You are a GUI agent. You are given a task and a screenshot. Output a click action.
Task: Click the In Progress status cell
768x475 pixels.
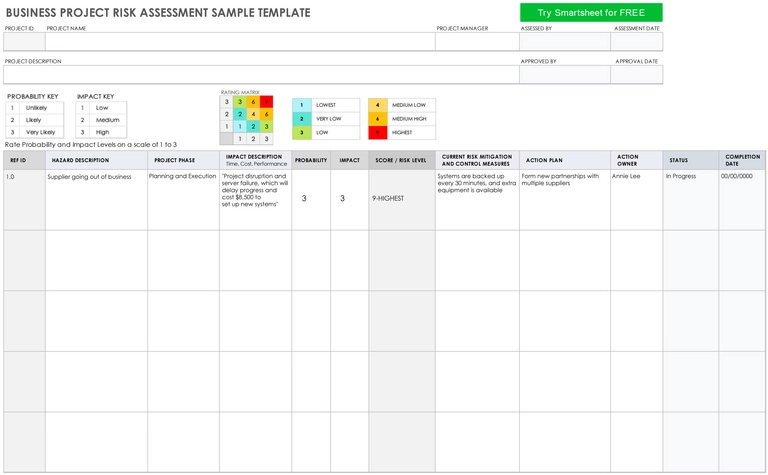[x=691, y=200]
